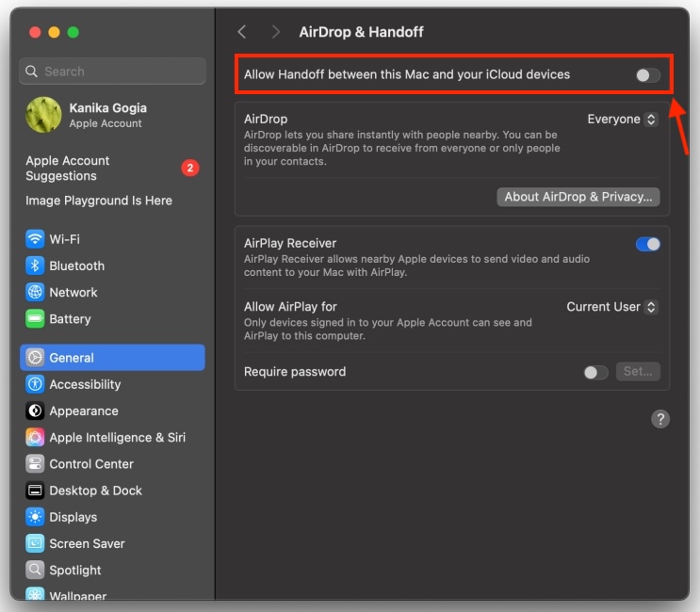Open Image Playground Is Here item
Viewport: 700px width, 612px height.
pyautogui.click(x=99, y=201)
